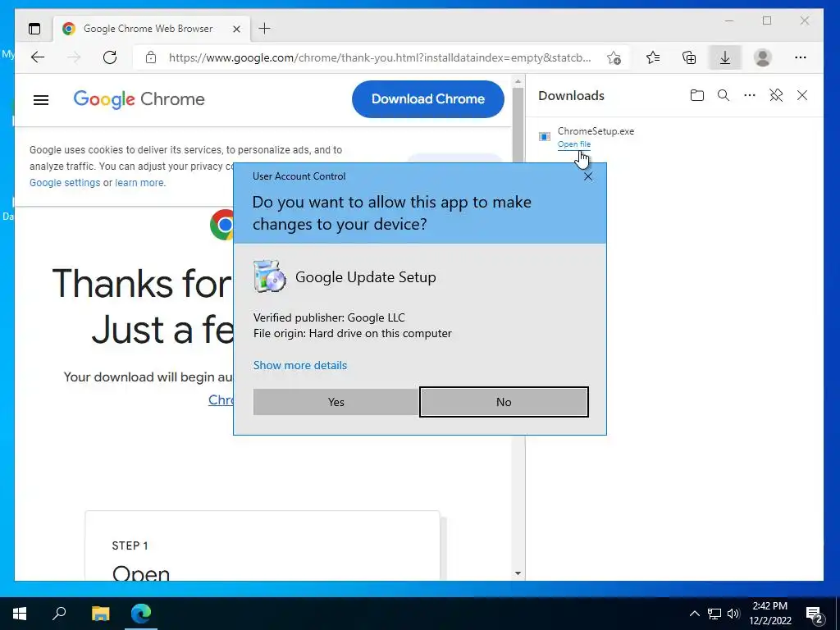Open Google Chrome page hamburger menu
Screen dimensions: 840x630
click(41, 99)
